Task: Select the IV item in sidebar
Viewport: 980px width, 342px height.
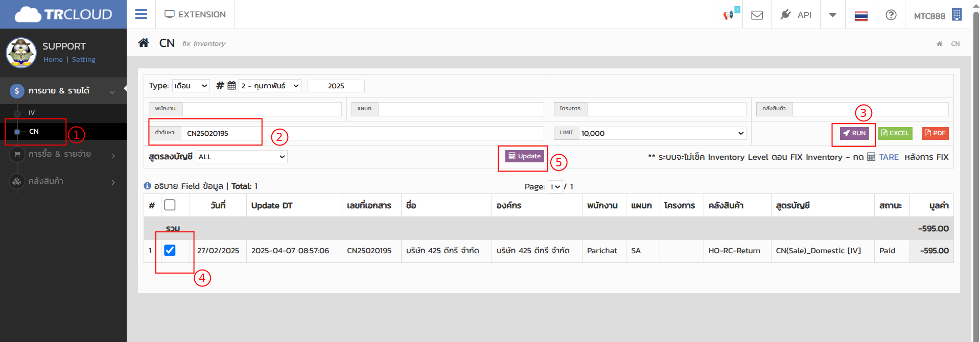Action: point(32,113)
